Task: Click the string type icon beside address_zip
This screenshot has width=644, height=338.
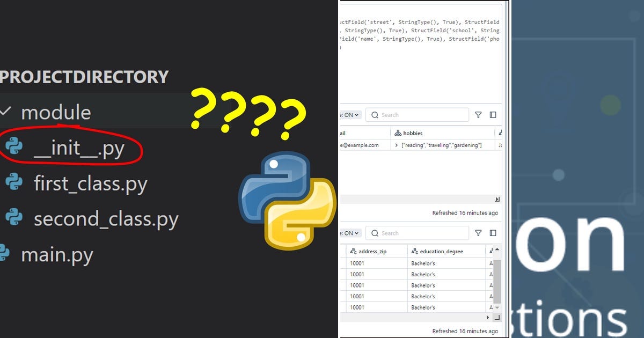Action: coord(353,251)
